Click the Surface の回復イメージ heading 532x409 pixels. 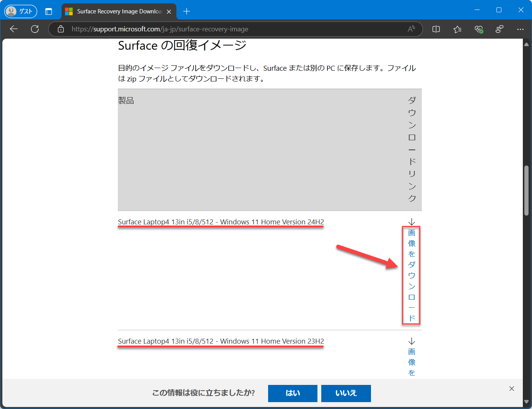click(x=182, y=45)
